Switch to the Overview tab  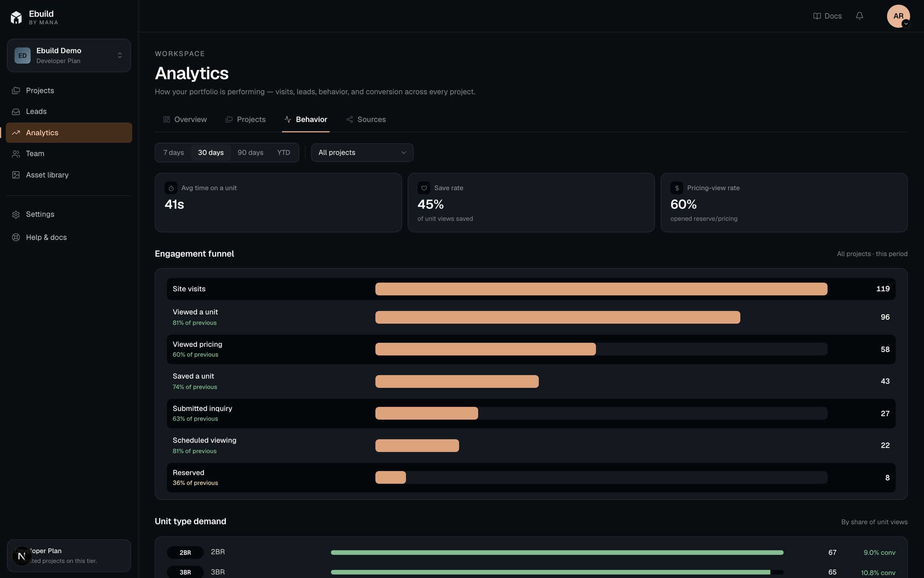pyautogui.click(x=185, y=120)
